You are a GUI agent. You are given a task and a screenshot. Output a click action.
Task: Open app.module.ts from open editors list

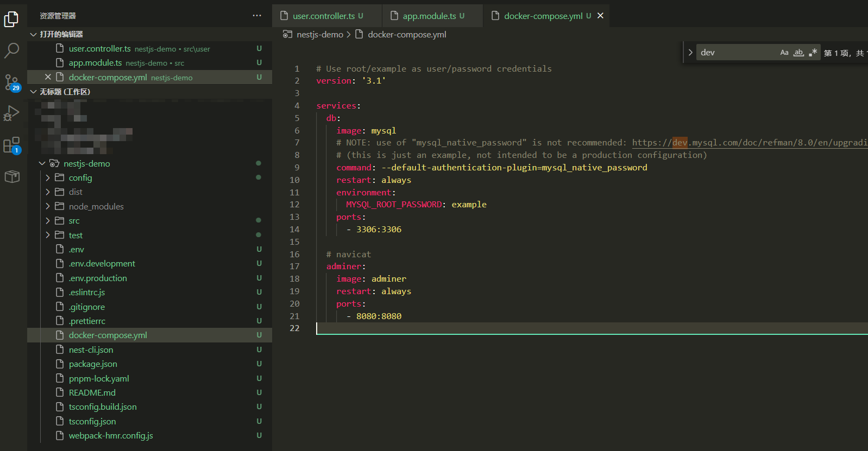(x=149, y=63)
